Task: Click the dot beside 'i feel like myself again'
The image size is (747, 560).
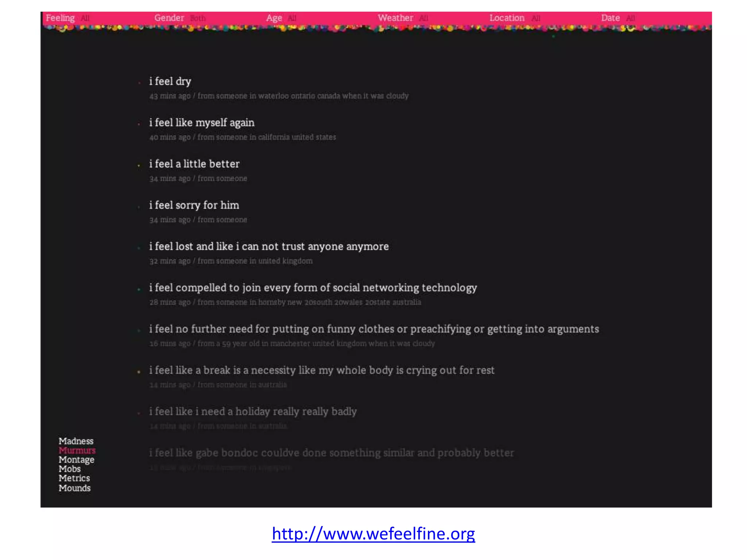Action: coord(139,124)
